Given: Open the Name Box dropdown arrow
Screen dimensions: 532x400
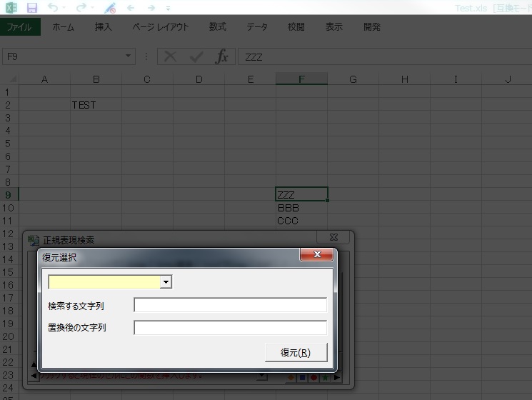Looking at the screenshot, I should [129, 57].
